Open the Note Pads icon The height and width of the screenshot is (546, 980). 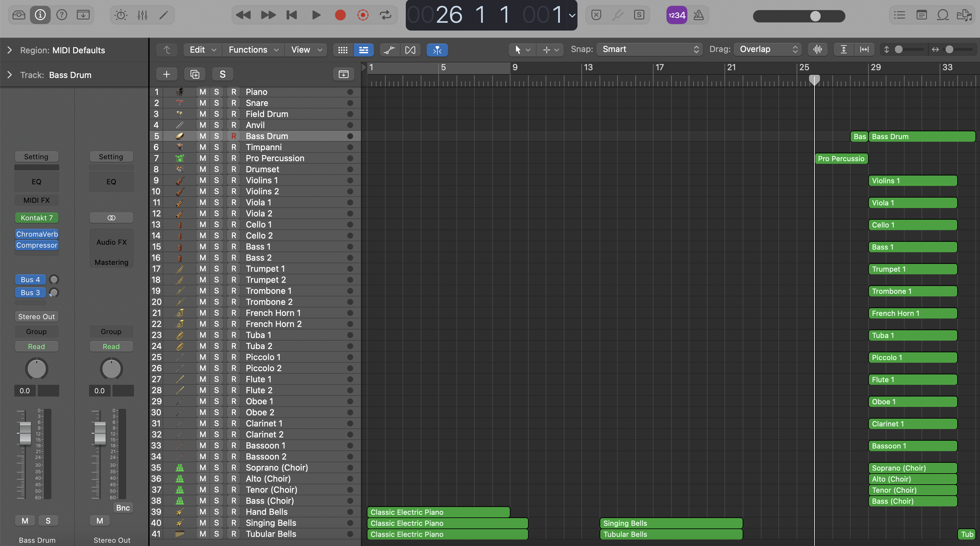(x=921, y=15)
